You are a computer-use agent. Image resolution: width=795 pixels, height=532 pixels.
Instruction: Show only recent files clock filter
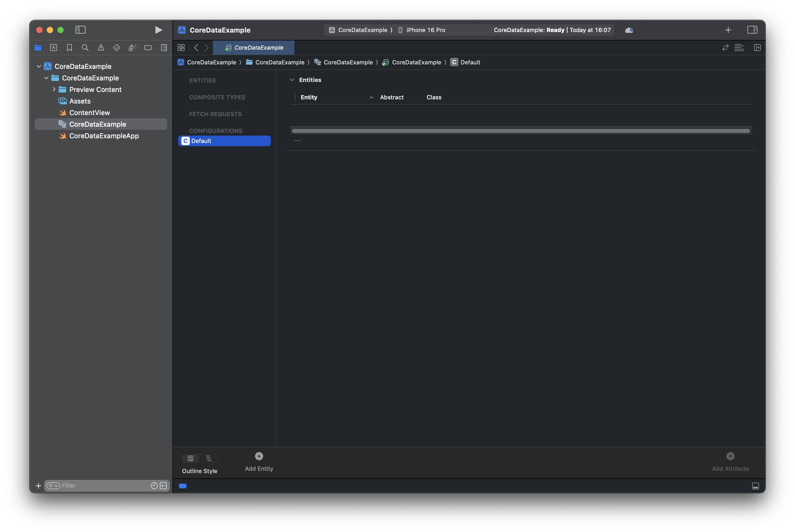coord(154,486)
